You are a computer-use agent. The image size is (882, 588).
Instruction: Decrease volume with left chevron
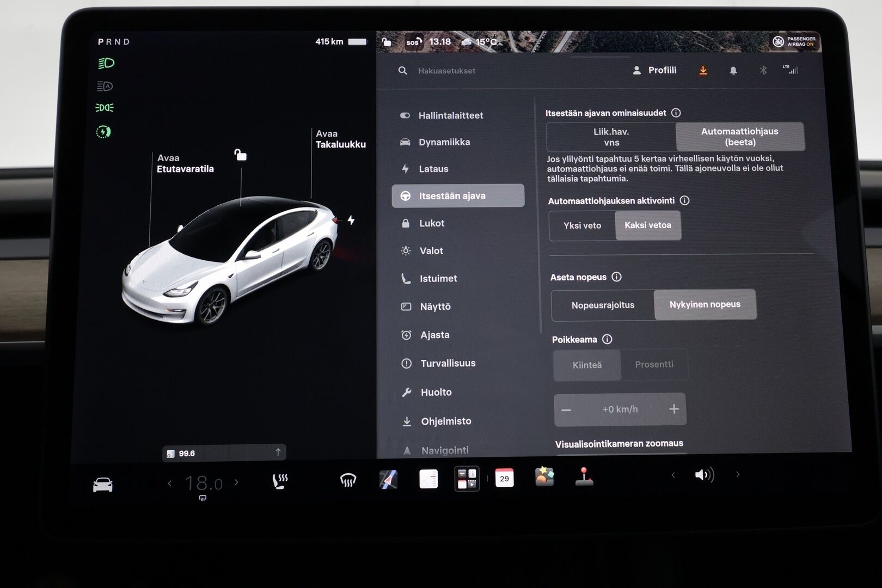pos(673,475)
